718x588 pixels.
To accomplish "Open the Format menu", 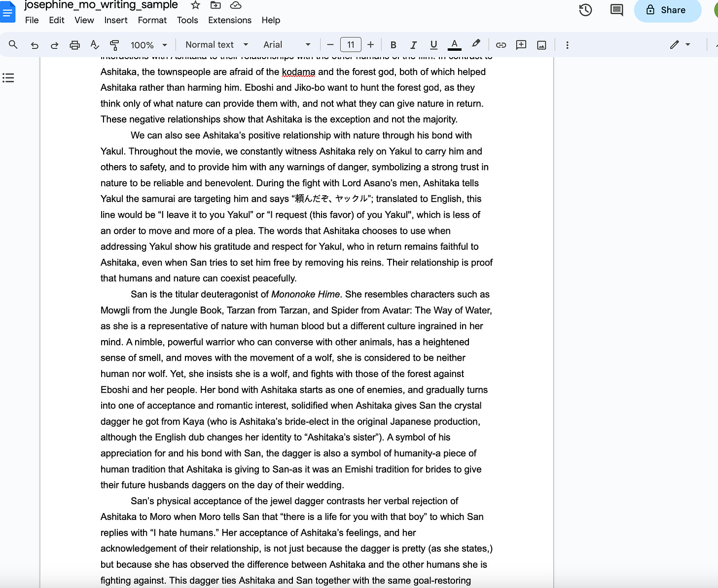I will pos(152,20).
